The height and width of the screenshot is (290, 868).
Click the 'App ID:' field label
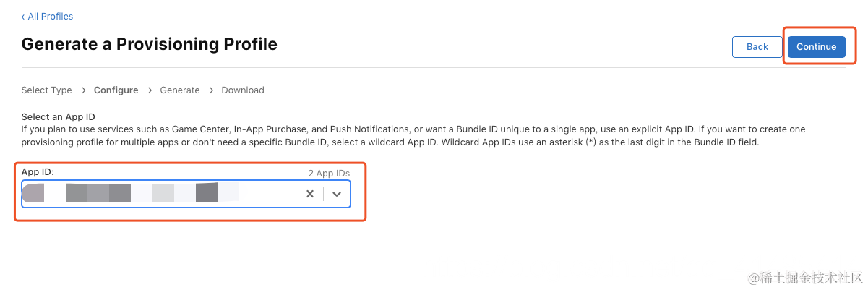click(x=38, y=171)
